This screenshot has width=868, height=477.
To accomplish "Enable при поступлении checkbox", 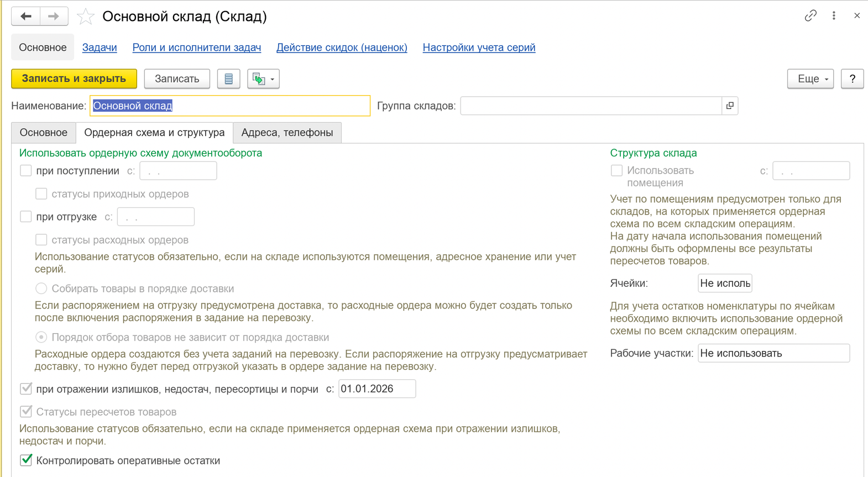I will [x=26, y=171].
